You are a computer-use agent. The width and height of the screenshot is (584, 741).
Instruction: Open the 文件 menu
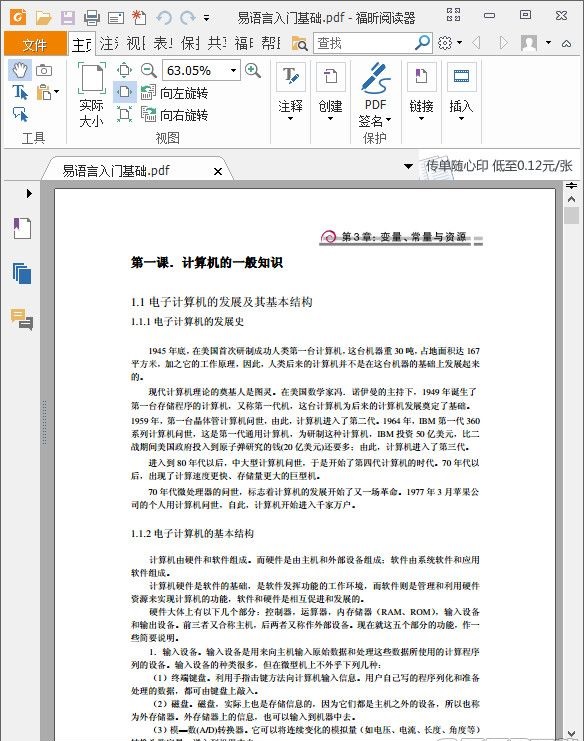[35, 44]
